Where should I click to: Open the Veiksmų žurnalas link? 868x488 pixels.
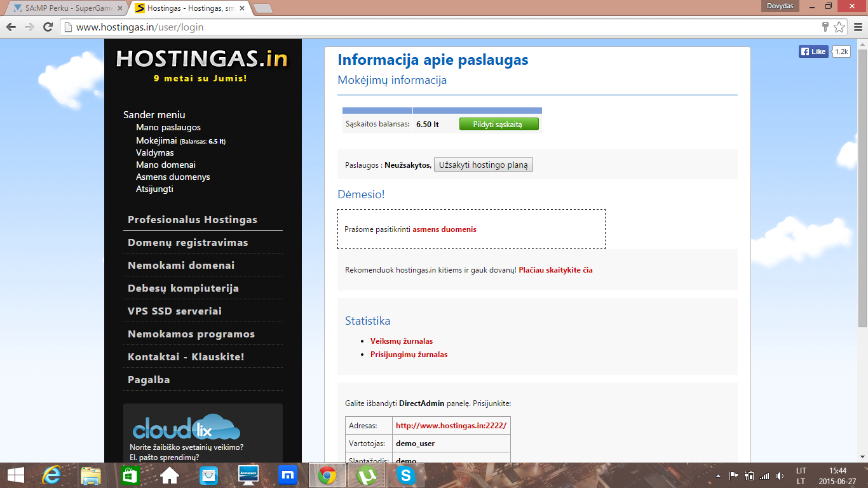tap(402, 341)
